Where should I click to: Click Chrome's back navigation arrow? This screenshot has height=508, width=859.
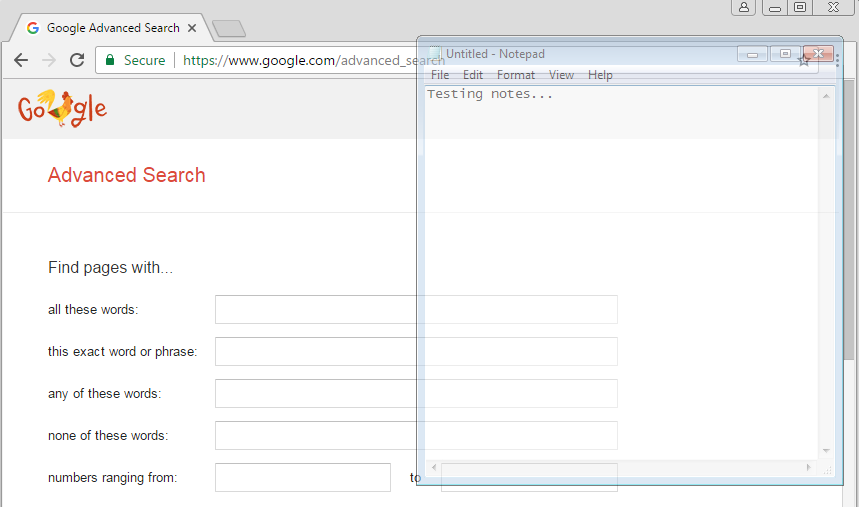(20, 60)
